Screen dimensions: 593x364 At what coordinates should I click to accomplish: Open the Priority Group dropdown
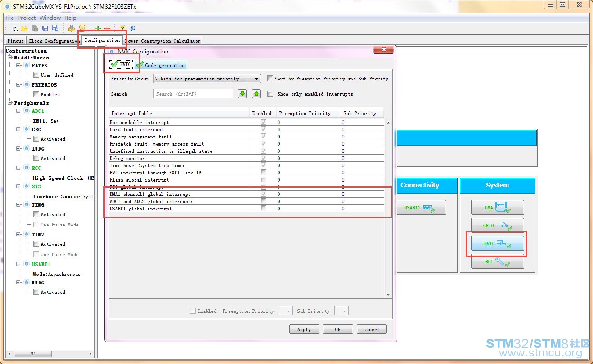(x=207, y=79)
